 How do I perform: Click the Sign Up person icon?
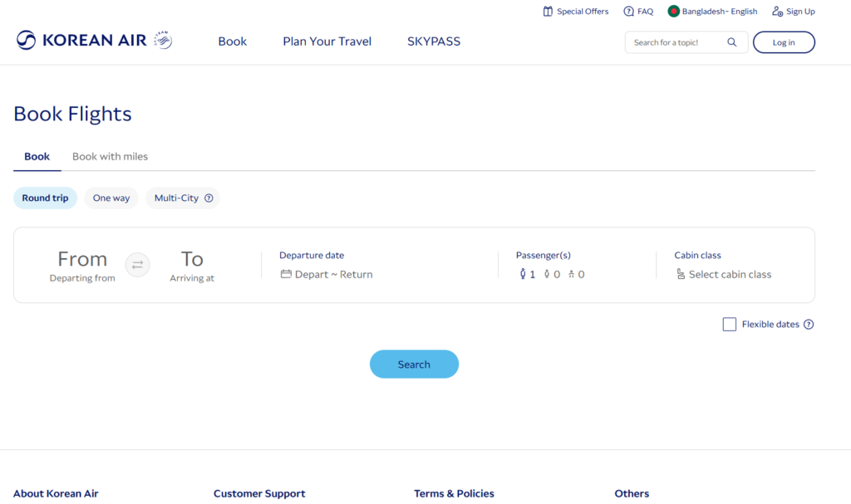point(777,12)
